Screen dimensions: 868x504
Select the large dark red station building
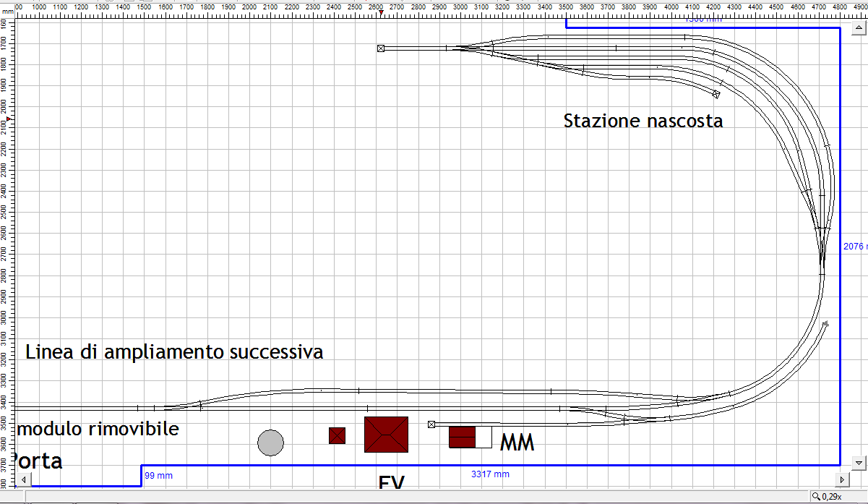[386, 435]
